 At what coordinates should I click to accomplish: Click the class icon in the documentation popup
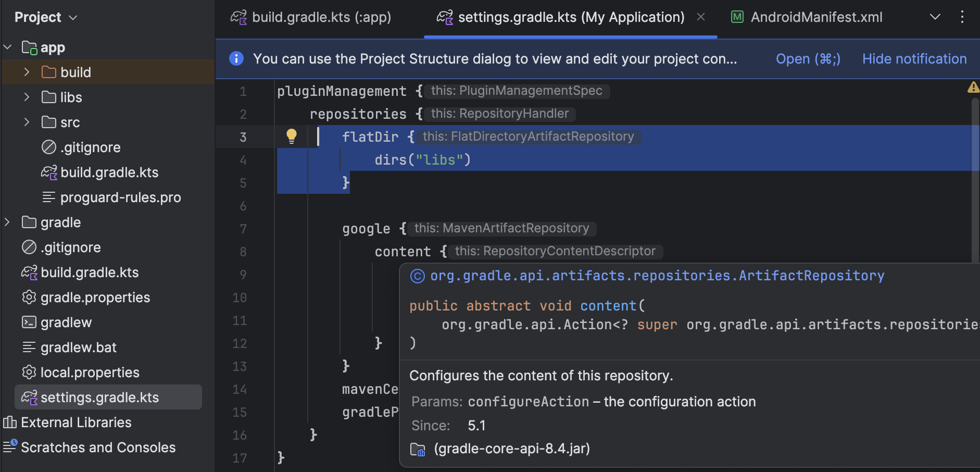coord(418,276)
